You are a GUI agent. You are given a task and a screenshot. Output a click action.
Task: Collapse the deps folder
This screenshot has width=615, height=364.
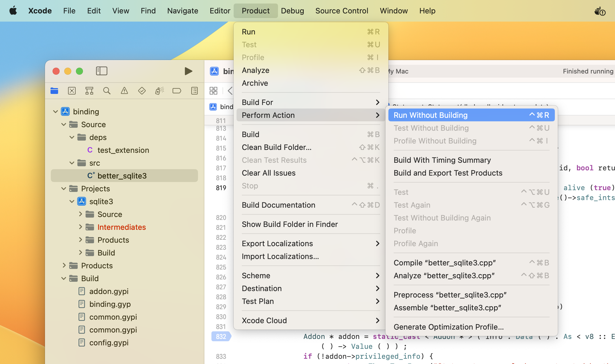(72, 137)
